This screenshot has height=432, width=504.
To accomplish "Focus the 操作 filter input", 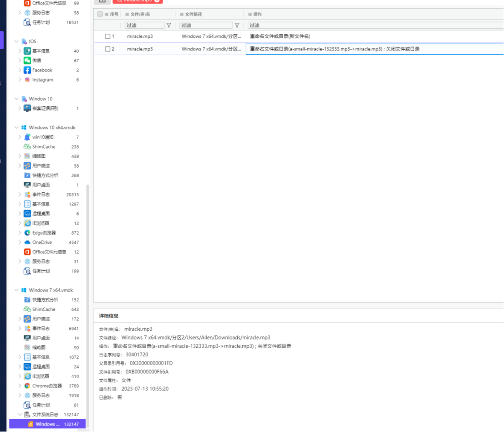I will click(376, 25).
